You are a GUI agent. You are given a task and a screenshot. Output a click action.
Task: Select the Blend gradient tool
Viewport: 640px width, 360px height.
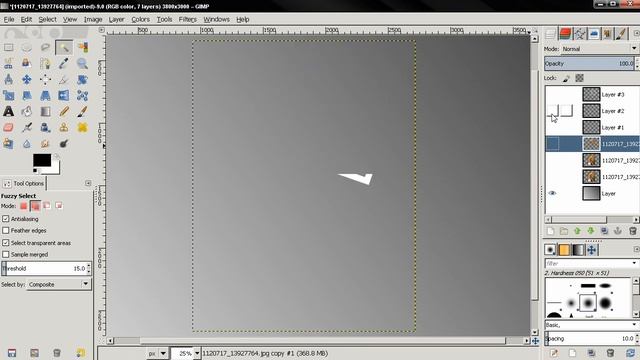45,111
